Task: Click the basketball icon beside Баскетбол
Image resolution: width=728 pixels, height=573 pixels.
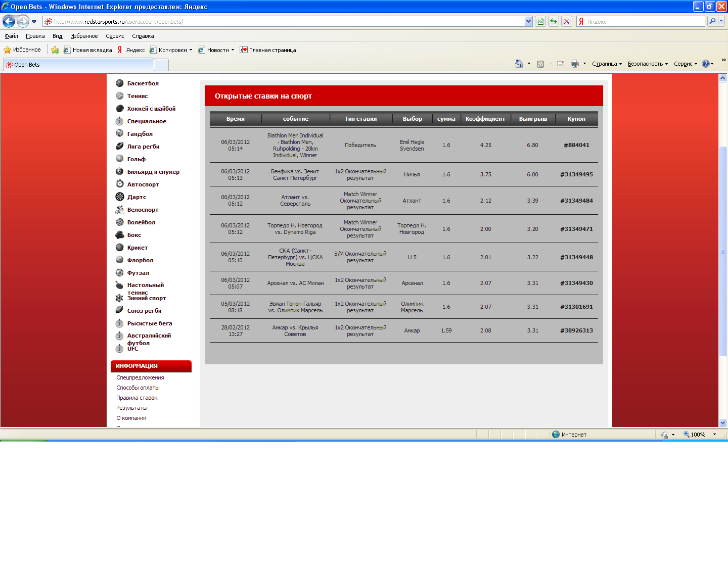Action: [x=120, y=83]
